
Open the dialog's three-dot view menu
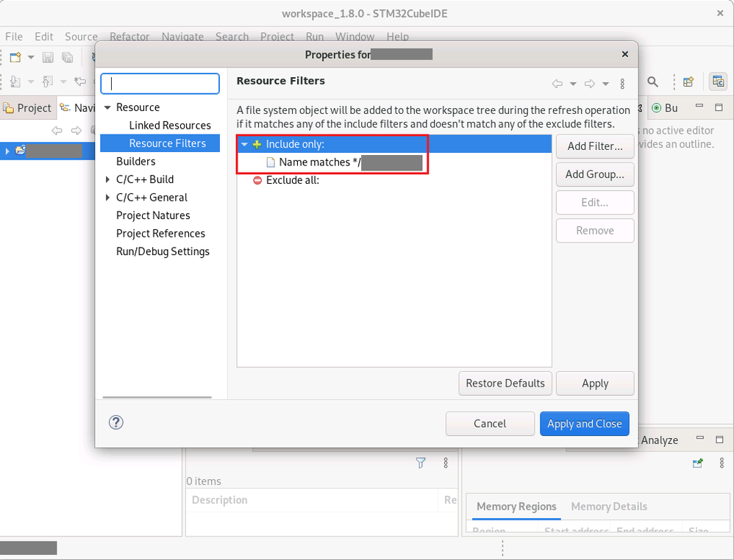(x=622, y=84)
